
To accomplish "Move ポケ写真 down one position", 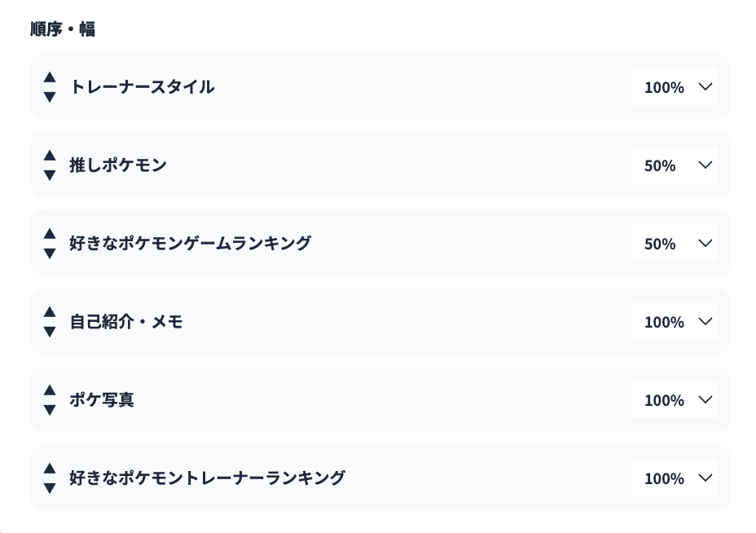I will (x=50, y=410).
